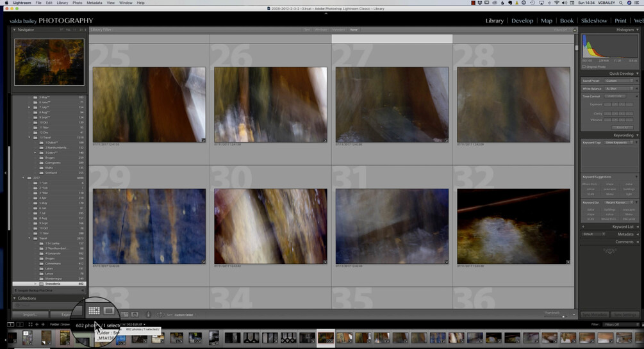The height and width of the screenshot is (349, 644).
Task: Select the Attribute filter in Library Filter bar
Action: pos(321,29)
